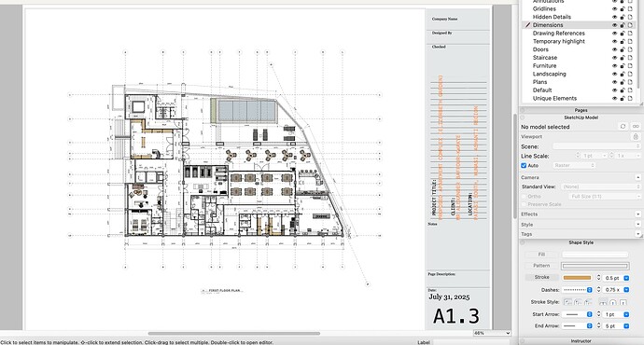Click lock icon for Dimensions layer

click(623, 25)
